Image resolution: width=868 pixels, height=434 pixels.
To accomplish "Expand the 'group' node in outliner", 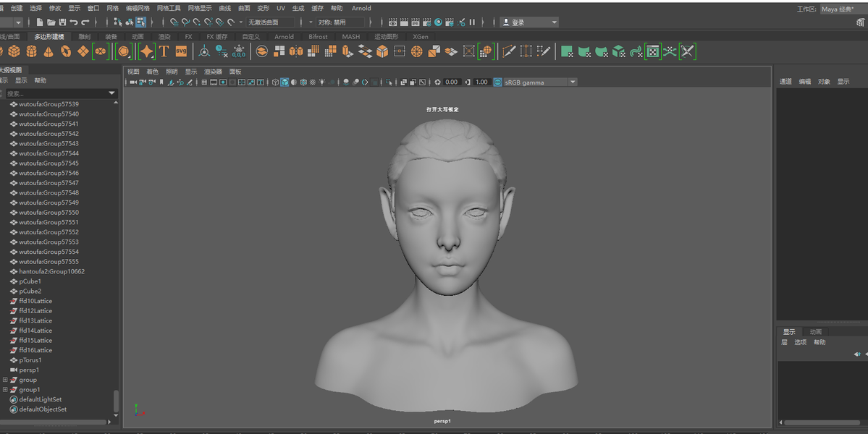I will [5, 380].
